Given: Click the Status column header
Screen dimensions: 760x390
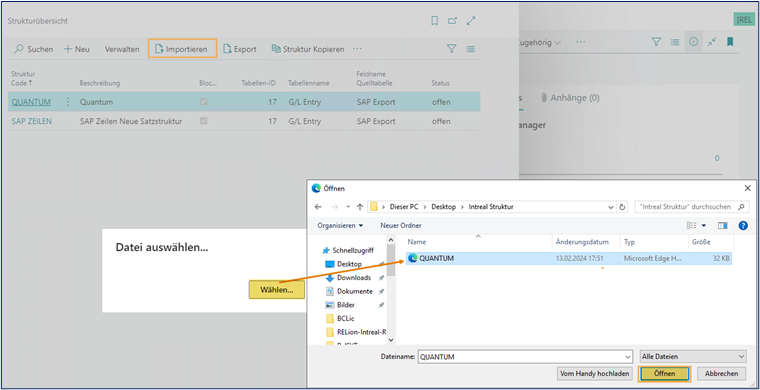Looking at the screenshot, I should (x=441, y=83).
